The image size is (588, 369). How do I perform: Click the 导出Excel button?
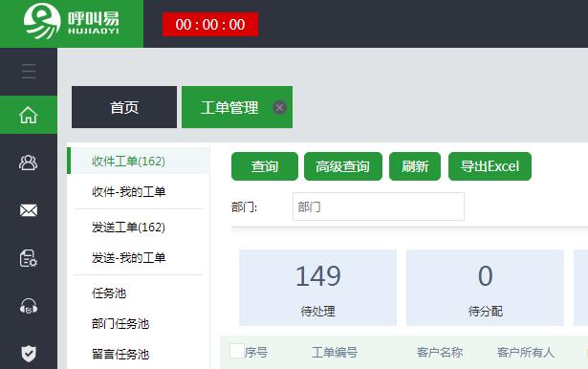click(490, 166)
